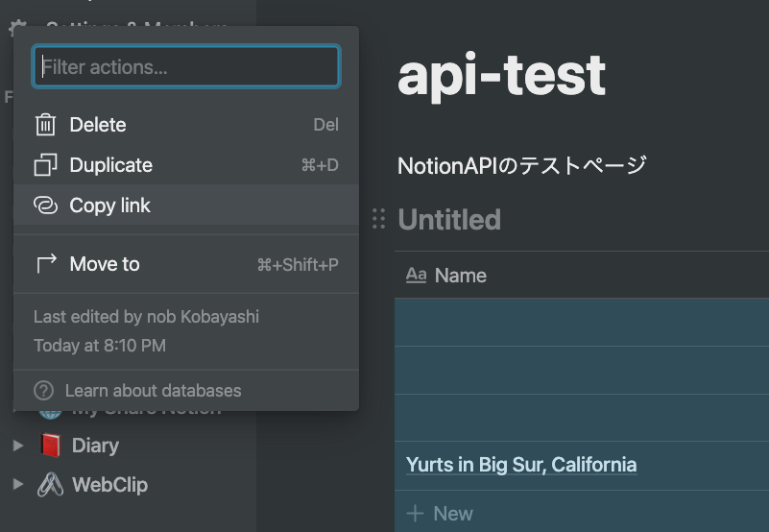Click the WebClip paperclip icon
This screenshot has width=769, height=532.
[x=51, y=485]
